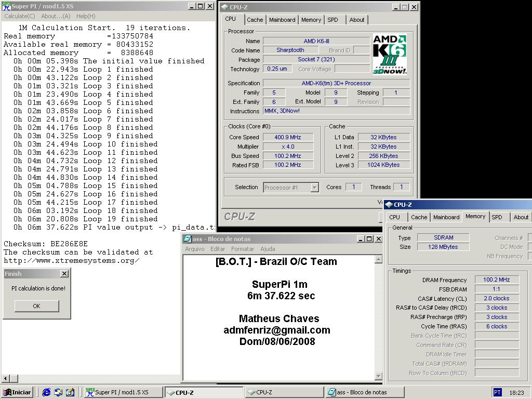Click the AMD K6-III processor logo
This screenshot has width=532, height=399.
coord(390,54)
